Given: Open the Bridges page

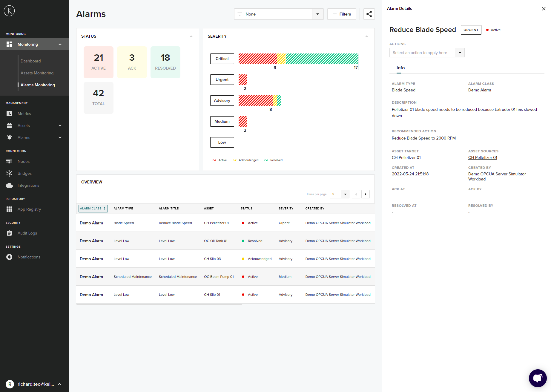Looking at the screenshot, I should click(24, 173).
